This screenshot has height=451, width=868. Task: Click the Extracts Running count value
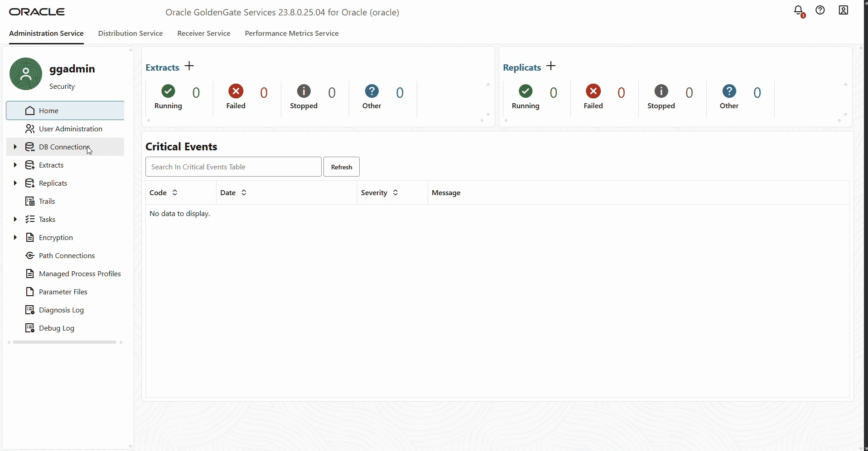(x=196, y=93)
